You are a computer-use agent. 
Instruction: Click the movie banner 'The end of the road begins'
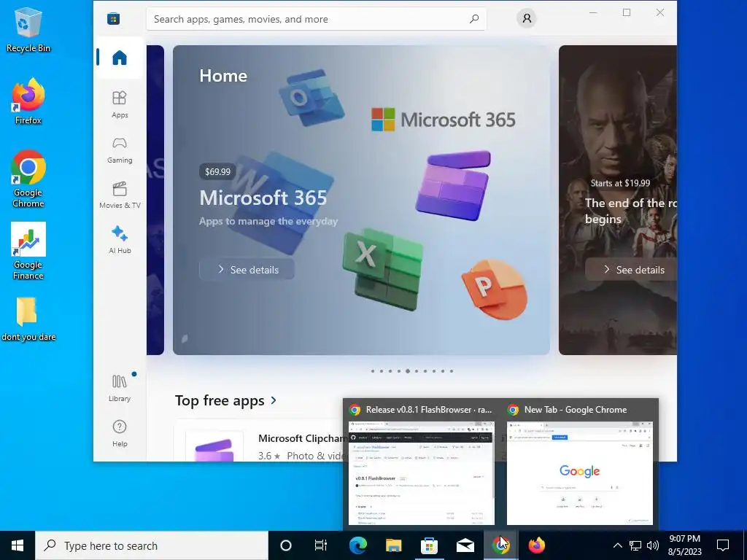pos(617,200)
